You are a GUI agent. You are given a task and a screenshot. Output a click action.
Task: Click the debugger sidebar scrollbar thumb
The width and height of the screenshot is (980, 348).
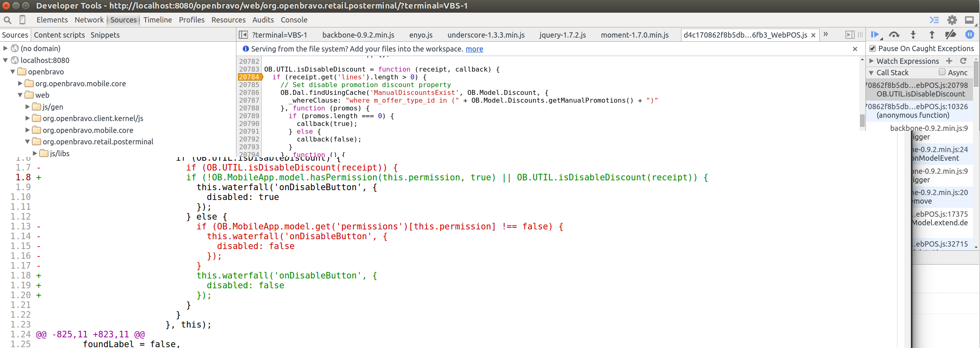[976, 74]
